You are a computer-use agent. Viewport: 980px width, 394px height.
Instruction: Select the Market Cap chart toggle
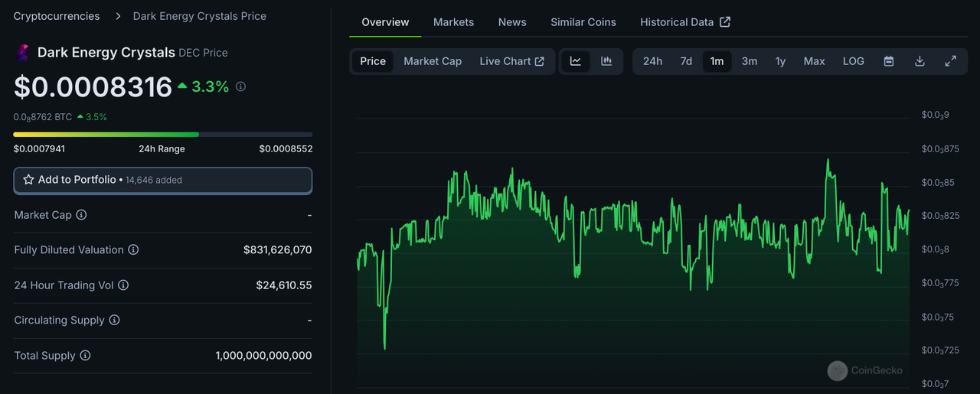(433, 61)
